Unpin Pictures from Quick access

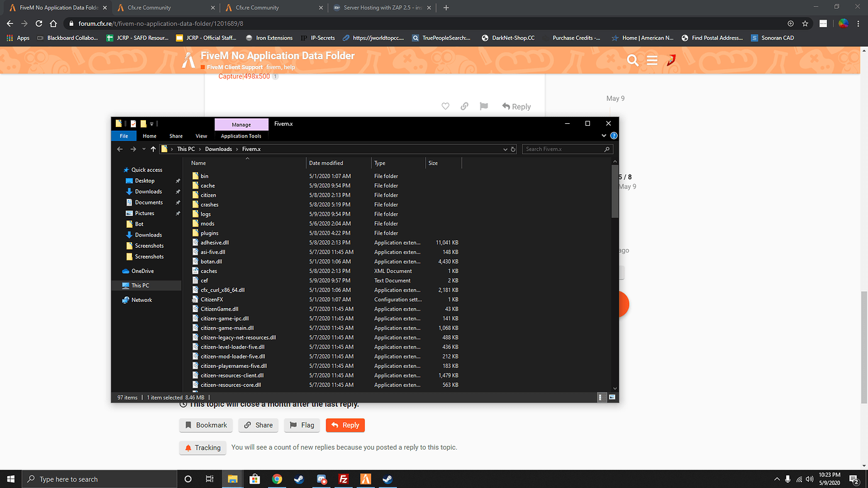[177, 213]
